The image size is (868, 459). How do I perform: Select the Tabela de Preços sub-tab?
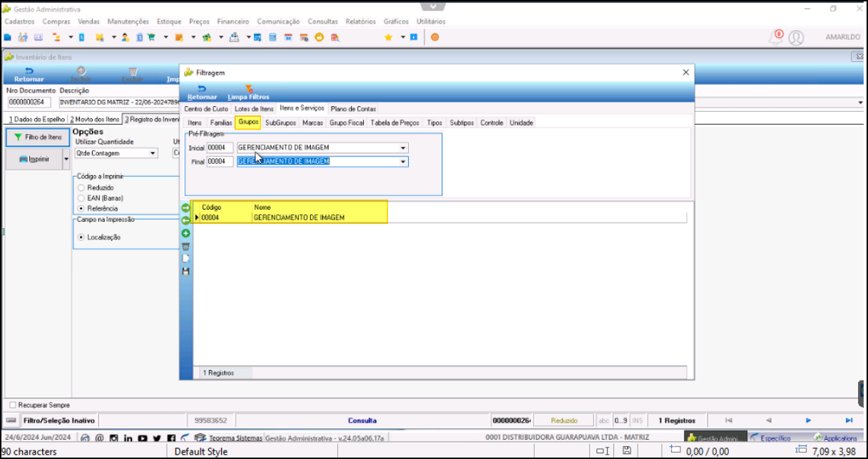(395, 123)
